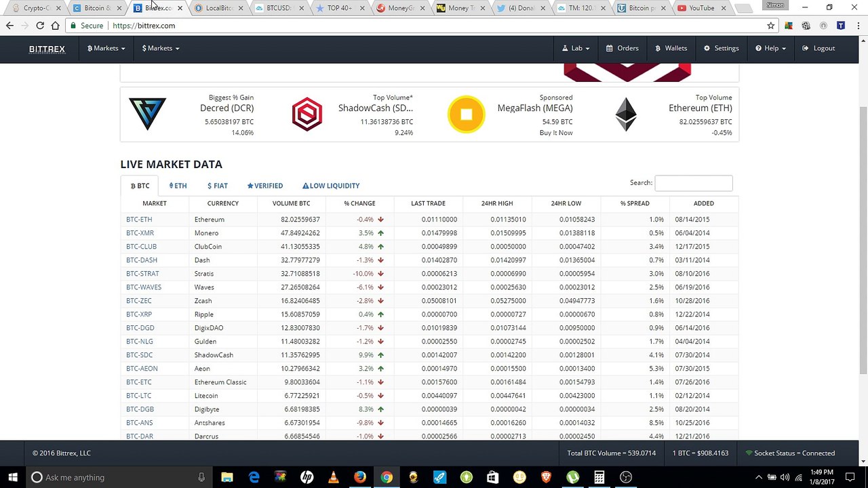Click the vertical page scrollbar
The height and width of the screenshot is (488, 868).
pos(863,241)
